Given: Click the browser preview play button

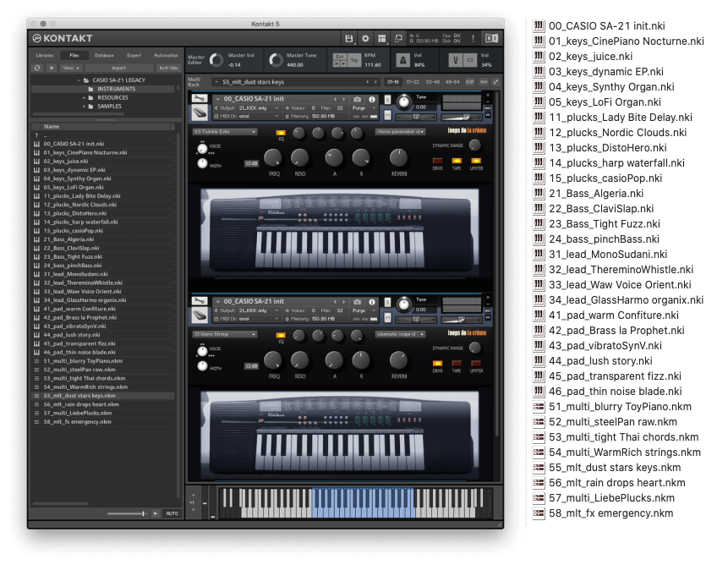Looking at the screenshot, I should point(156,513).
